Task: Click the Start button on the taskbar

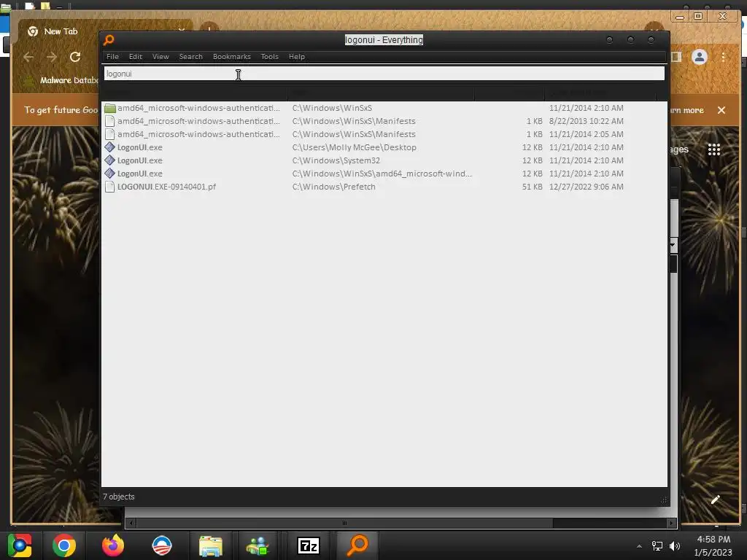Action: pyautogui.click(x=20, y=545)
